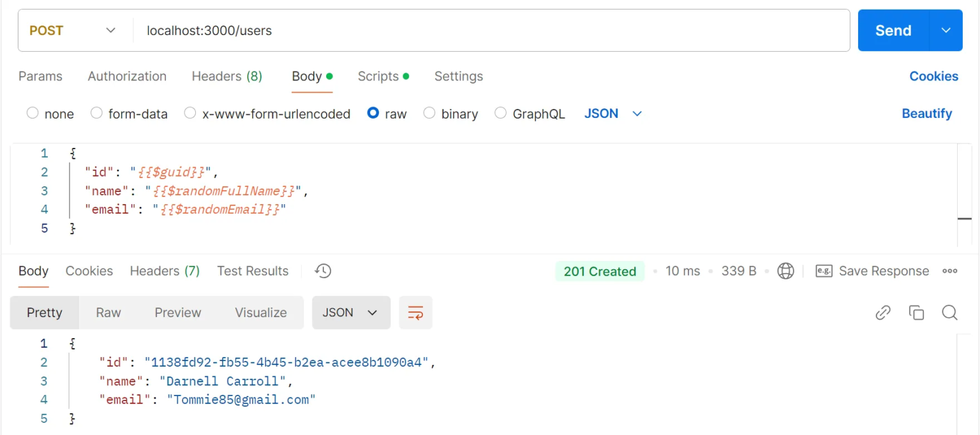Click the Save Response example icon

(824, 271)
